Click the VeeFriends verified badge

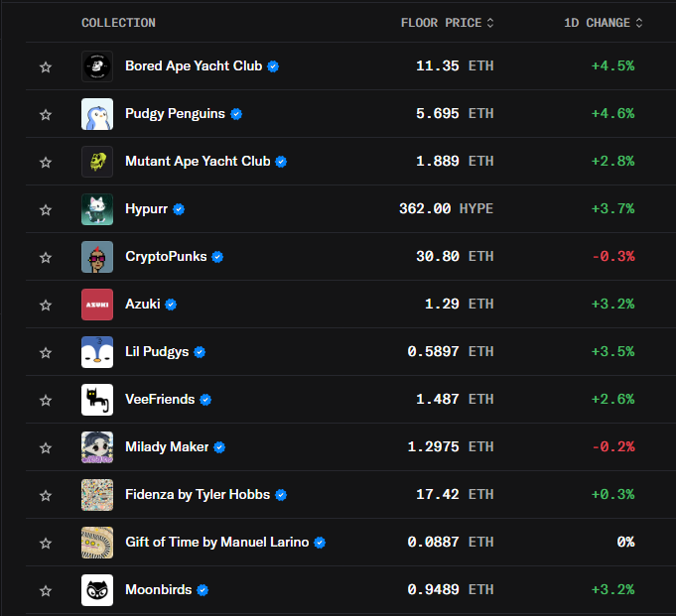click(205, 400)
